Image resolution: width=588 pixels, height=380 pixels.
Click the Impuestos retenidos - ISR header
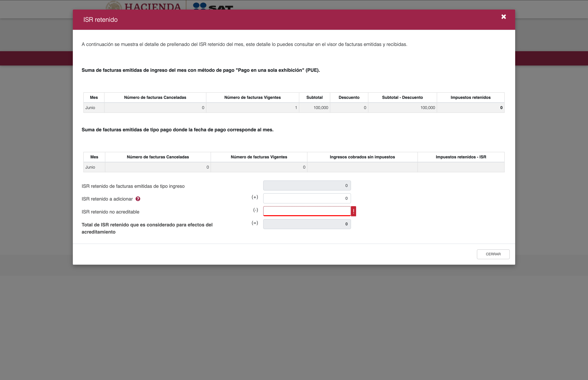(461, 157)
